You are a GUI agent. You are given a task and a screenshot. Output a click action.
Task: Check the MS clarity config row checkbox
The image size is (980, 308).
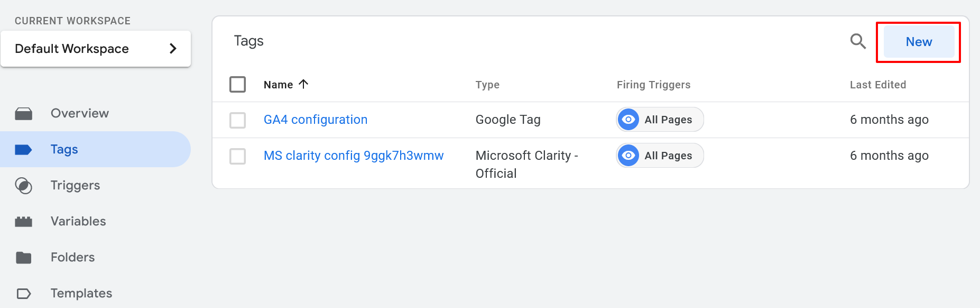click(x=238, y=156)
